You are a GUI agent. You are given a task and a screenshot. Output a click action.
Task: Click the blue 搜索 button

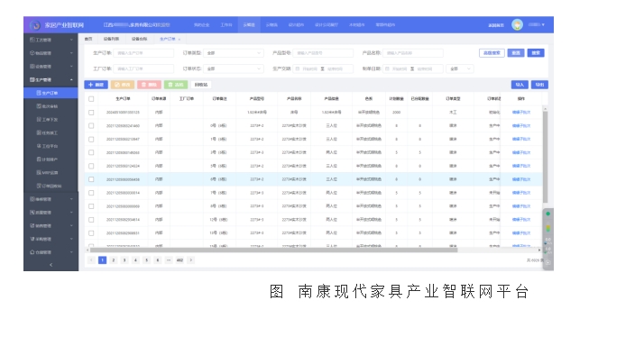click(x=536, y=53)
